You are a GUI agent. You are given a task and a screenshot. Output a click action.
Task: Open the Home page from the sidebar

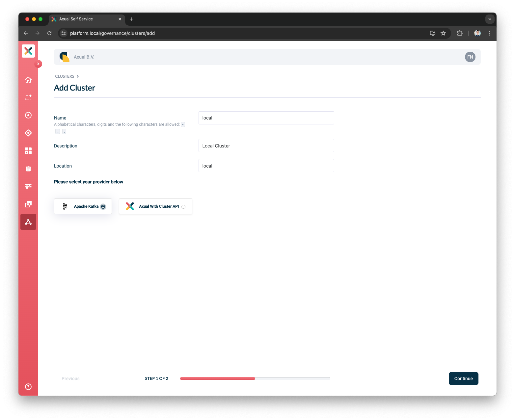(x=28, y=80)
